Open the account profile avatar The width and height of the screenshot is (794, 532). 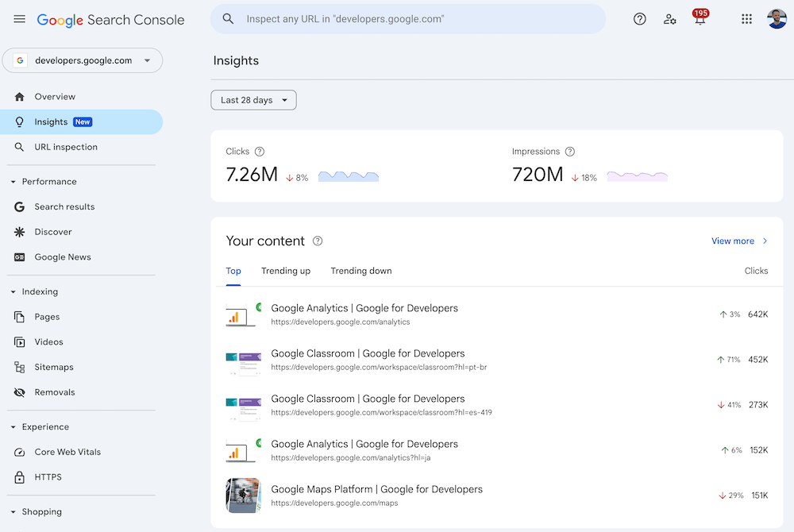coord(777,19)
